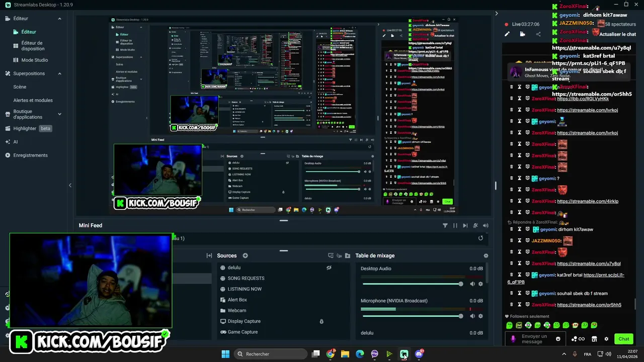Switch to Mode Studio
The width and height of the screenshot is (644, 362).
coord(34,60)
